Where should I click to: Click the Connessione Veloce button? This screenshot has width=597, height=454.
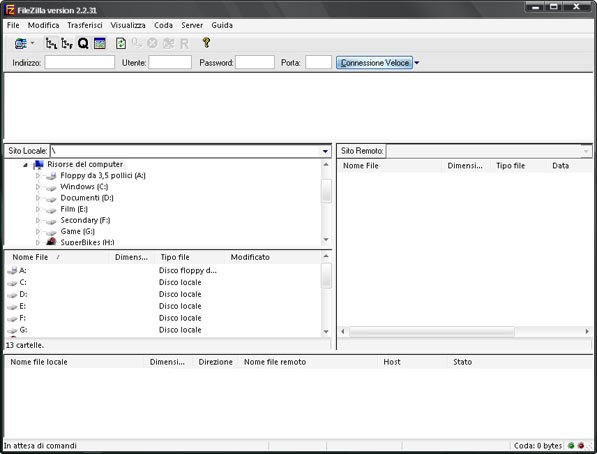374,62
